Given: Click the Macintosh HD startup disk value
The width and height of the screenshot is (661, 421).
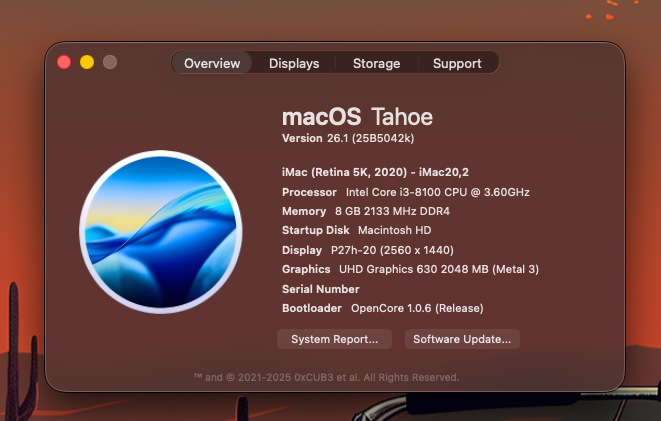Looking at the screenshot, I should 395,230.
